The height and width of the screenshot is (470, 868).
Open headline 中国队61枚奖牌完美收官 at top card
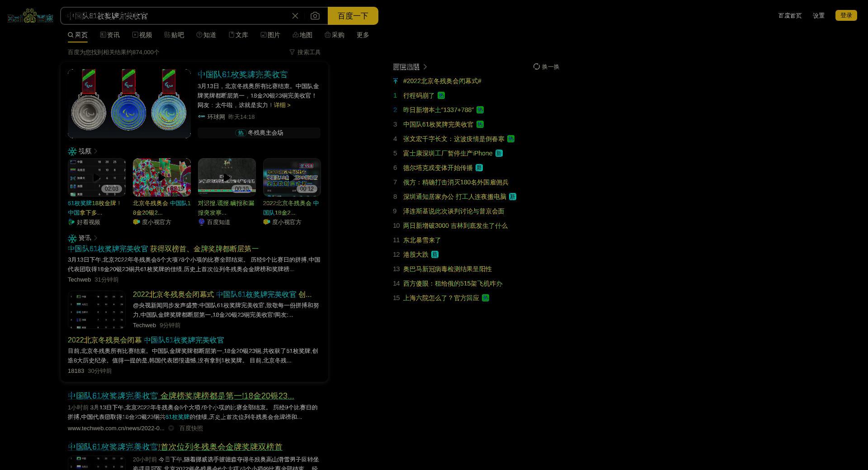point(242,75)
